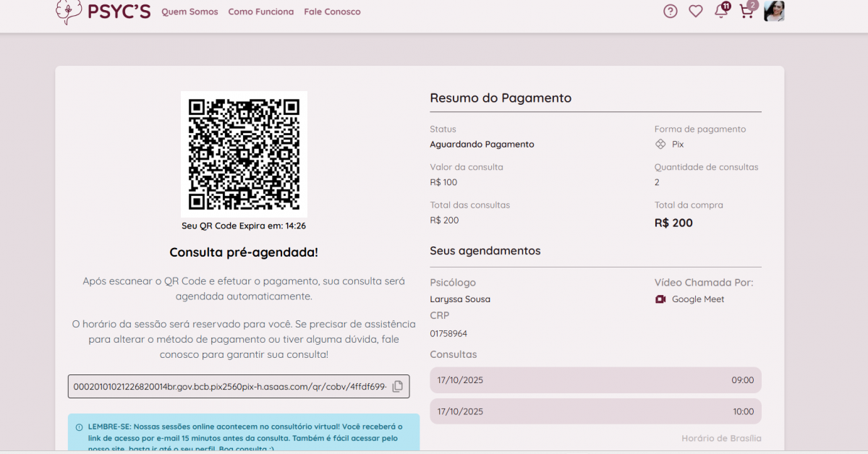Image resolution: width=868 pixels, height=454 pixels.
Task: Click the LEMBRE-SE info banner
Action: [244, 432]
